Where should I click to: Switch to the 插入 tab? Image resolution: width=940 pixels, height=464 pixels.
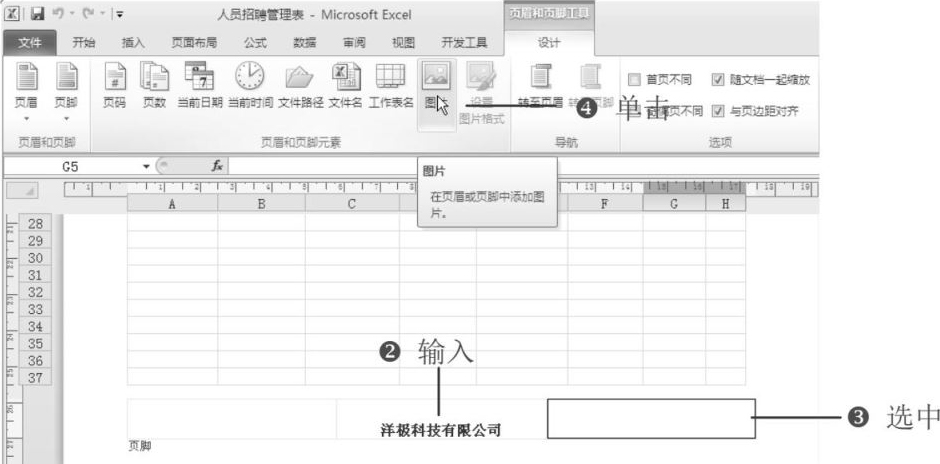[x=133, y=43]
